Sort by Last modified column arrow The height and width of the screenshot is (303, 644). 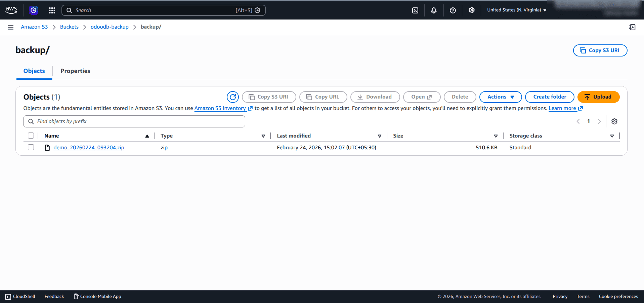click(380, 136)
